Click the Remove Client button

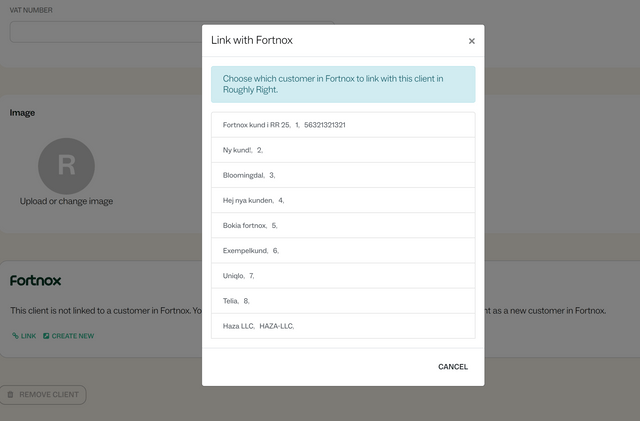tap(43, 395)
